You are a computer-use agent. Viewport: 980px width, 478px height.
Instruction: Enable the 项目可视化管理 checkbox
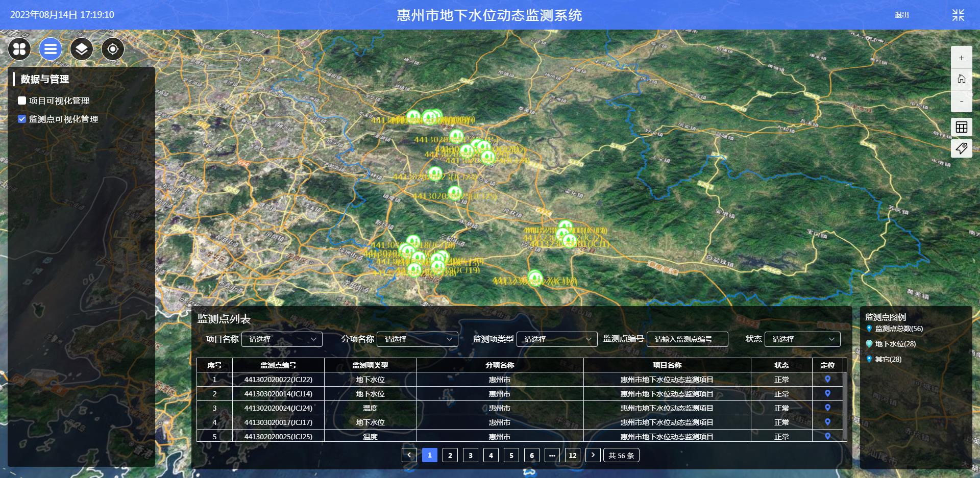tap(22, 100)
